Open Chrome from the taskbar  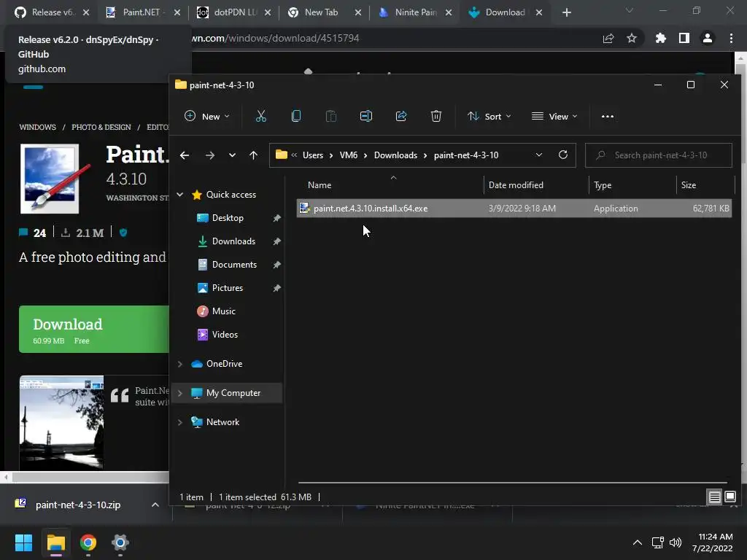tap(88, 542)
